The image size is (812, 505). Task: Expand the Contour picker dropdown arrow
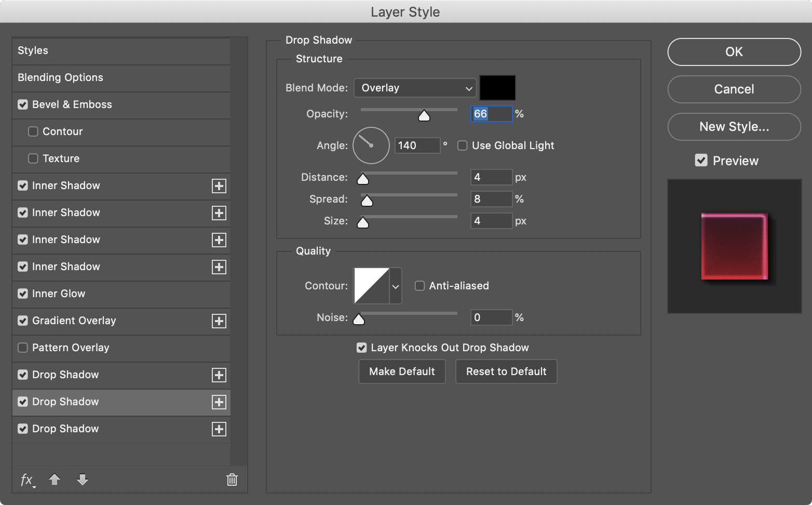(396, 286)
